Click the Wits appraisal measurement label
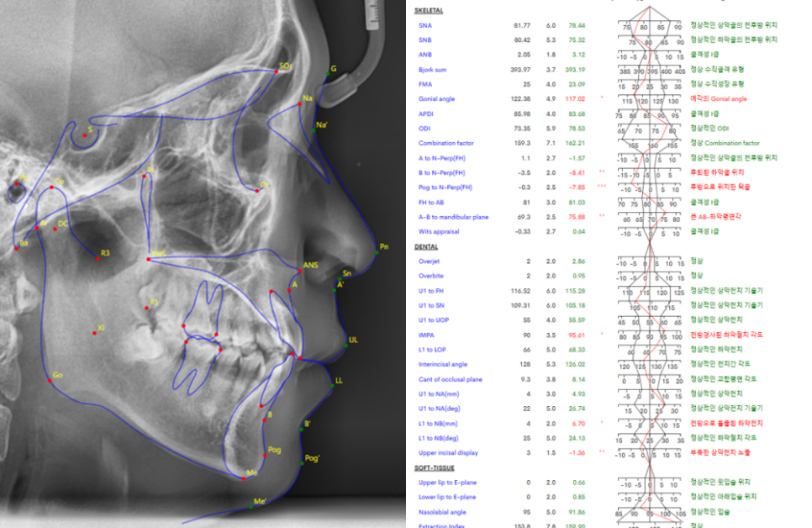 437,231
